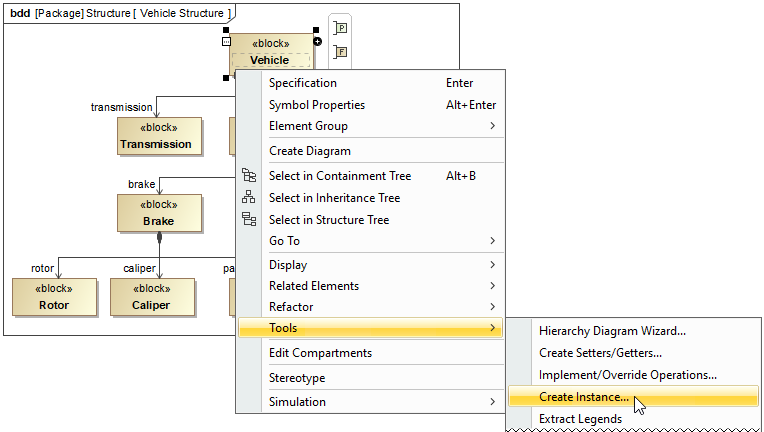The width and height of the screenshot is (764, 432).
Task: Expand the Element Group submenu arrow
Action: click(x=492, y=126)
